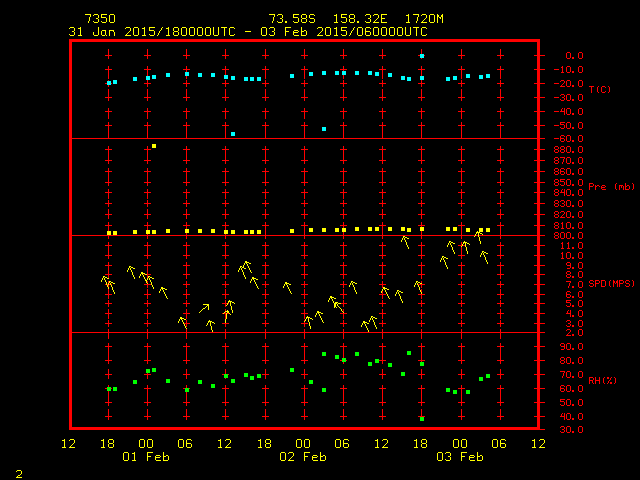Click the lowest green humidity point near 40
640x480 pixels.
tap(422, 418)
